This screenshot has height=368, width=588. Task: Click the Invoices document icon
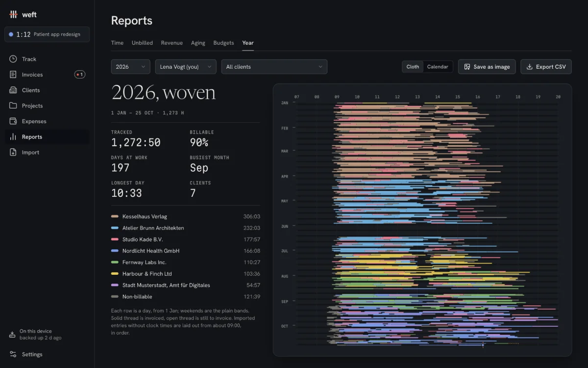(x=13, y=75)
